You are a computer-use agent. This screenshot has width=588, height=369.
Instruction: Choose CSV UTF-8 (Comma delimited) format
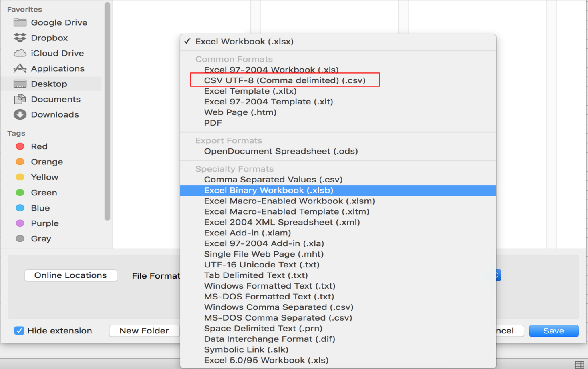[x=284, y=80]
